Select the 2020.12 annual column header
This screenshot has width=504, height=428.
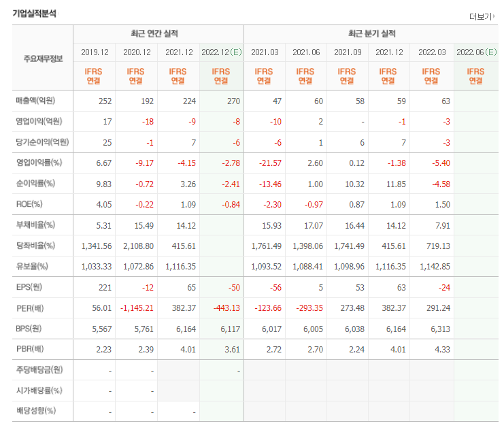tap(137, 52)
